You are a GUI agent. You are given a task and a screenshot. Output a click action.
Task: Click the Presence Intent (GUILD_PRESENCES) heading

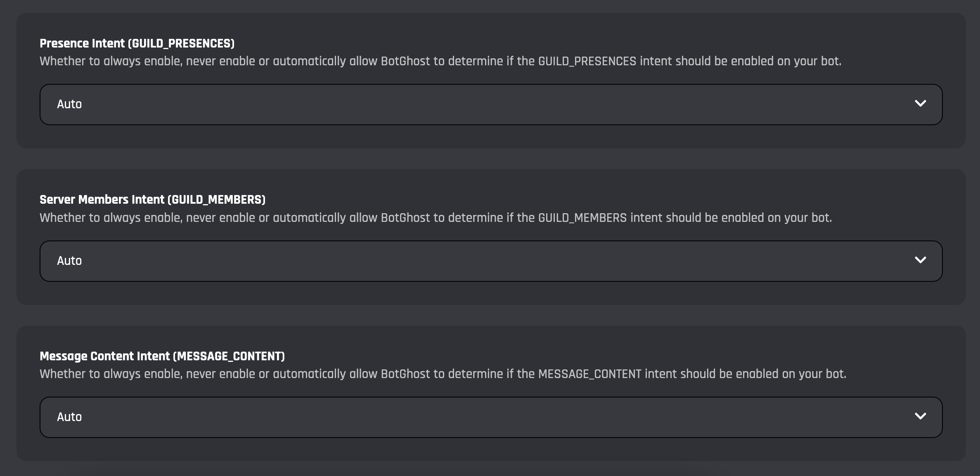(x=137, y=43)
